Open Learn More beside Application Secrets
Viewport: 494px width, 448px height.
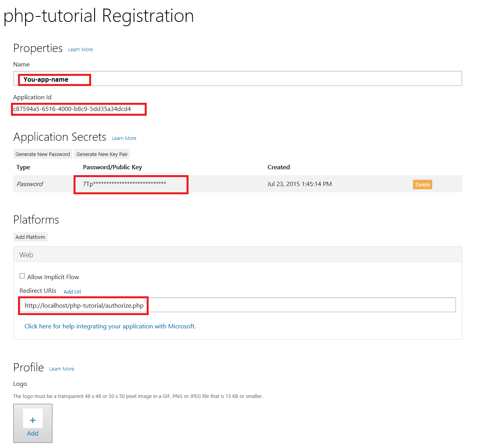pos(124,138)
